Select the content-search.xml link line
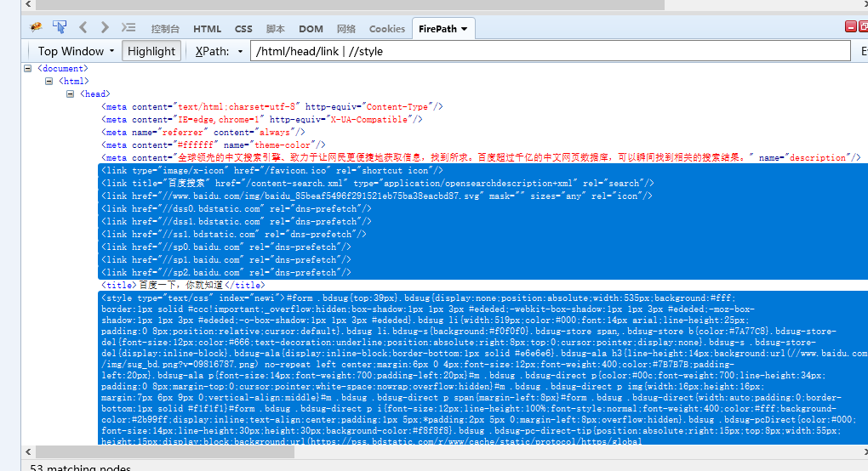The height and width of the screenshot is (471, 868). tap(378, 183)
